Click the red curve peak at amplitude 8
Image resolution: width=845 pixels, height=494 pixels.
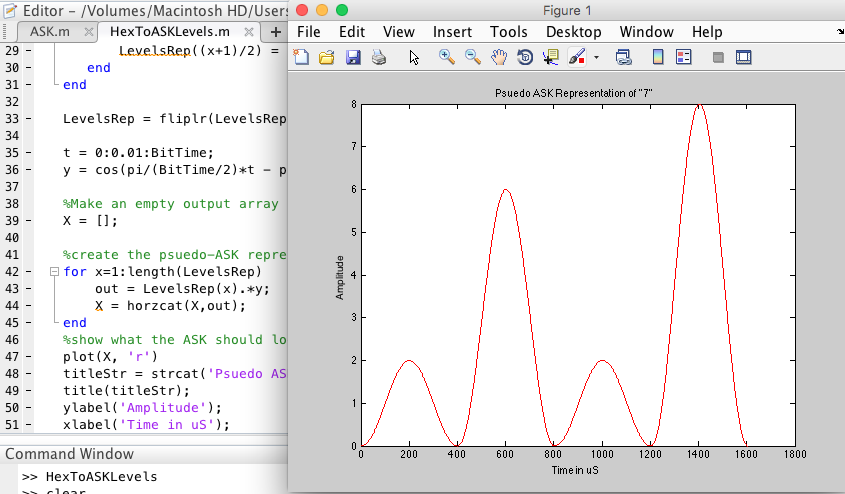699,105
